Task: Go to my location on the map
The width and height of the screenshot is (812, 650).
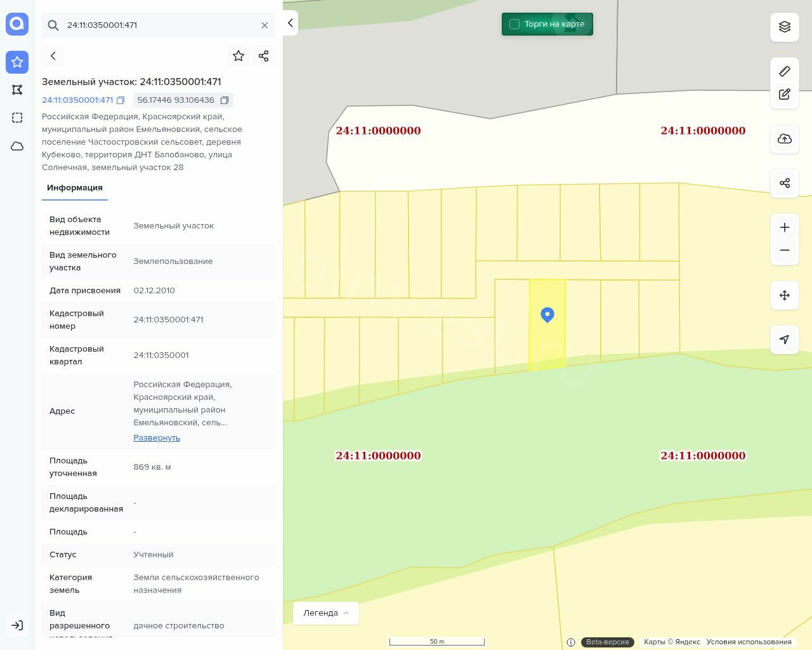Action: (784, 340)
